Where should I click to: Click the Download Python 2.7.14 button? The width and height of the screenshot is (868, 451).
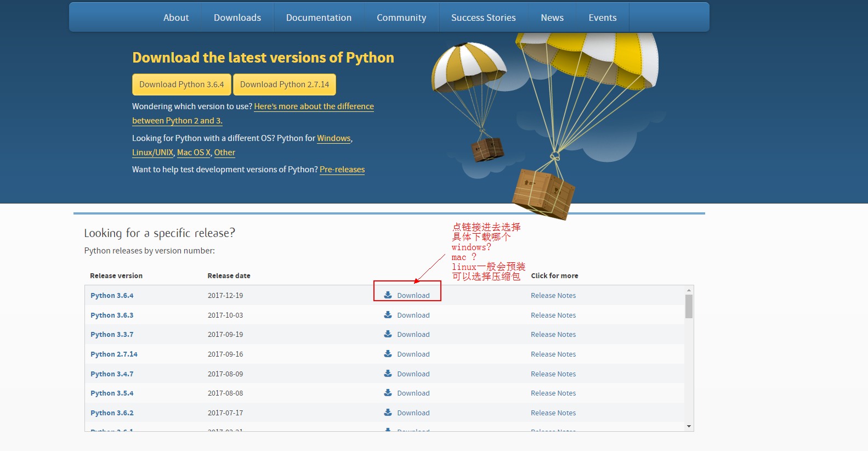click(x=285, y=84)
